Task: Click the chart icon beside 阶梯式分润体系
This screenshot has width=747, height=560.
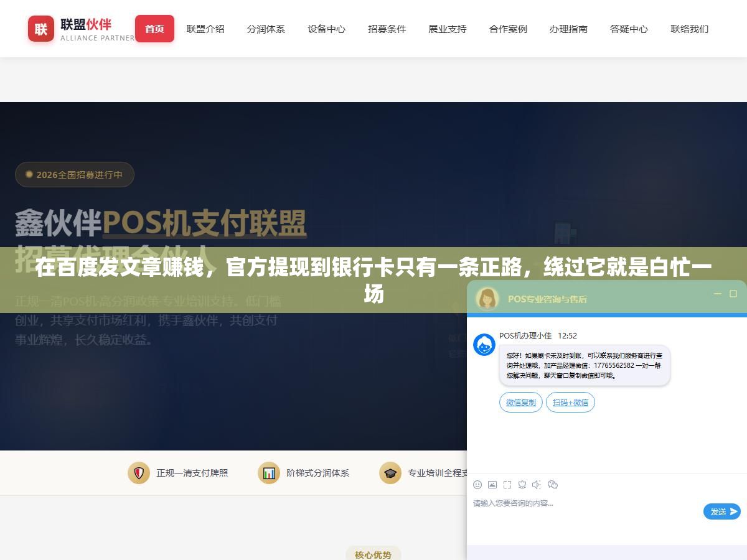Action: coord(269,473)
